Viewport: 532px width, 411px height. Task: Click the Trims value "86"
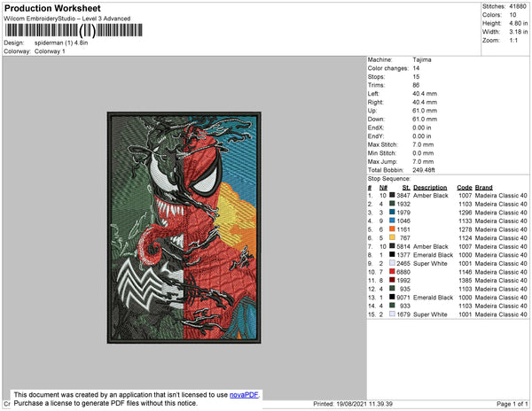click(416, 85)
